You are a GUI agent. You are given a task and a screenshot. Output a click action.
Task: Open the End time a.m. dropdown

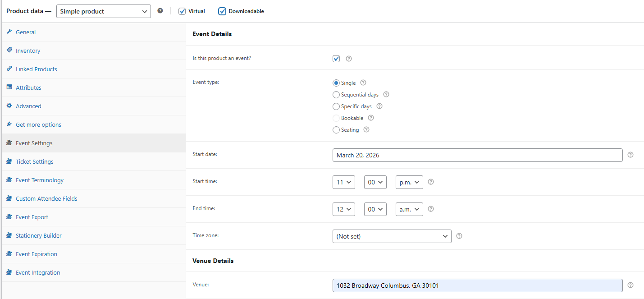(409, 209)
